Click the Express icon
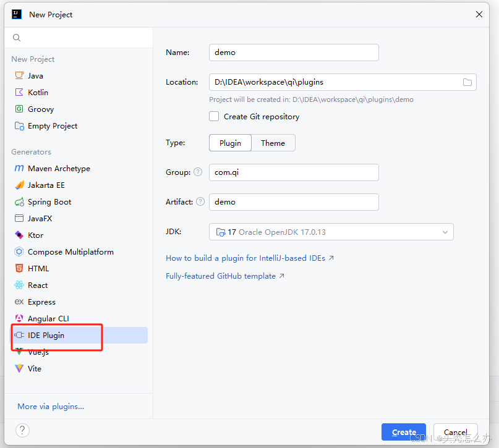The image size is (499, 448). (19, 302)
